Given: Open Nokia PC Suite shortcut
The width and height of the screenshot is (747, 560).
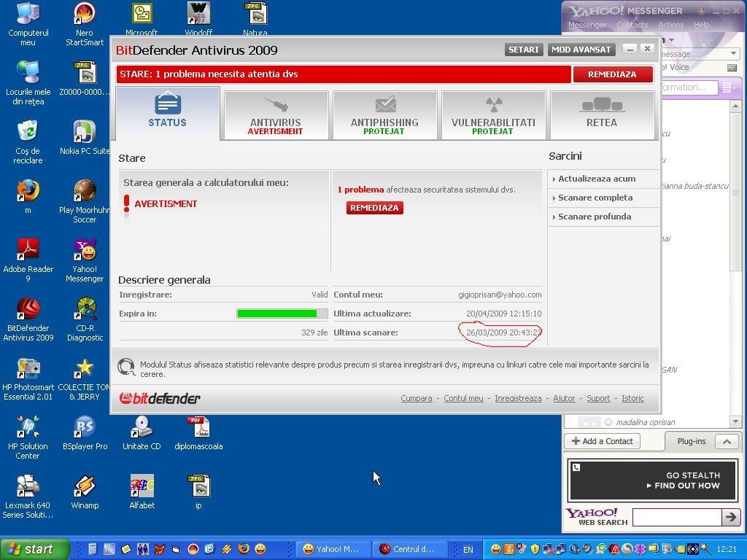Looking at the screenshot, I should pyautogui.click(x=85, y=138).
